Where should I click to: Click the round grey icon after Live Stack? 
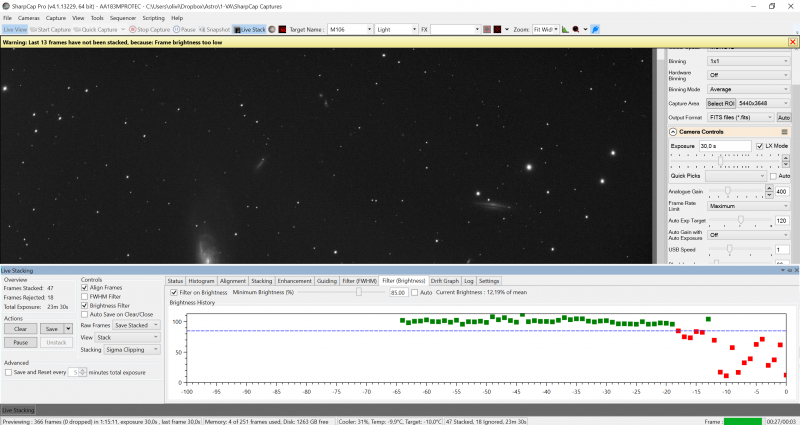[272, 30]
